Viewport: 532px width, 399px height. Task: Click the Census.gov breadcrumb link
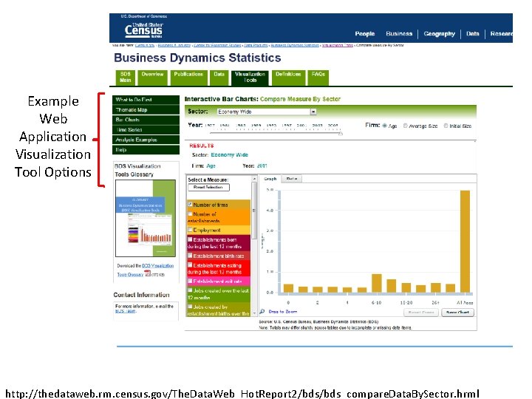pyautogui.click(x=145, y=45)
